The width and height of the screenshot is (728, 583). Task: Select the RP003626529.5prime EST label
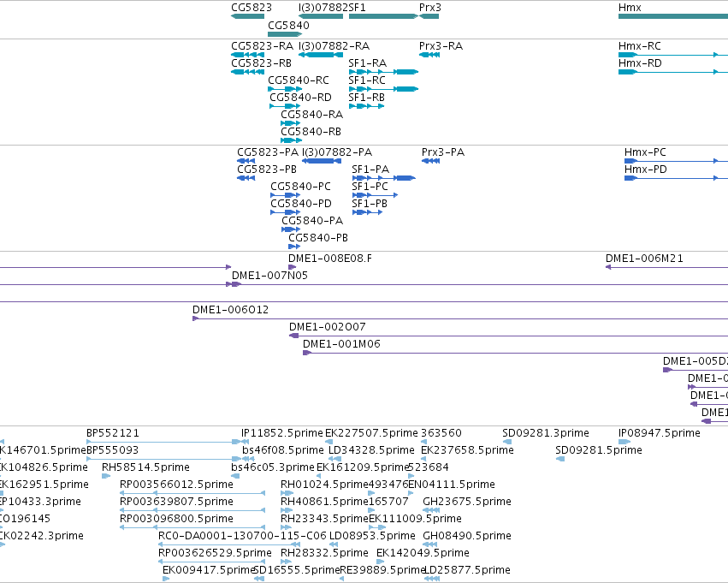tap(215, 554)
